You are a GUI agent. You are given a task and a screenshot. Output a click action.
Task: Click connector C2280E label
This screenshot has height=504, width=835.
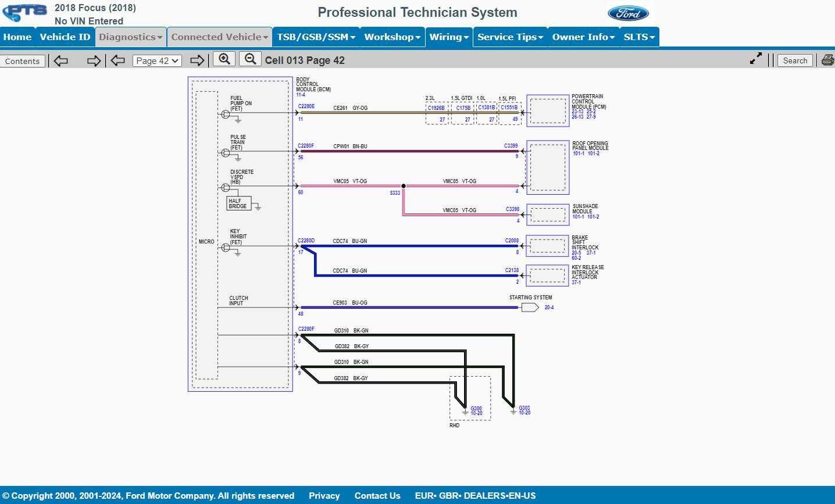306,106
